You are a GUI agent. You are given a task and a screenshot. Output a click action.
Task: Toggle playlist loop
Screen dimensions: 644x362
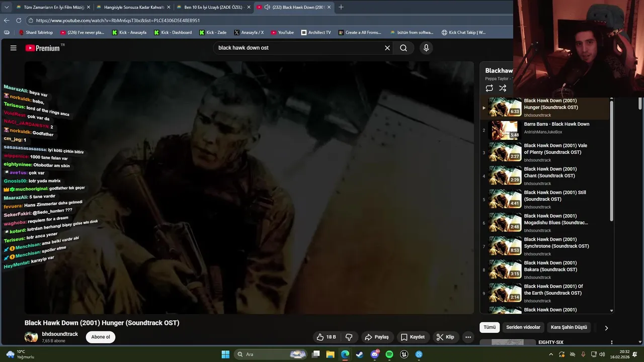pyautogui.click(x=489, y=88)
